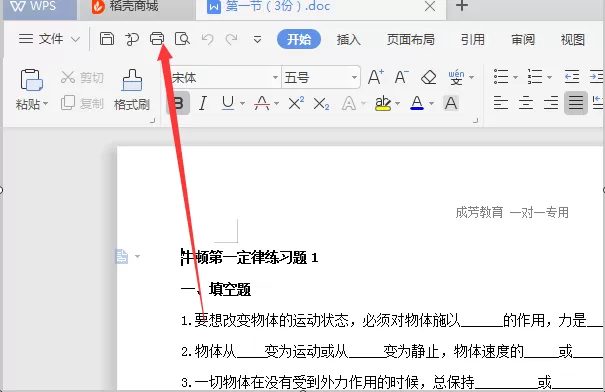
Task: Click the new tab plus button
Action: point(462,5)
